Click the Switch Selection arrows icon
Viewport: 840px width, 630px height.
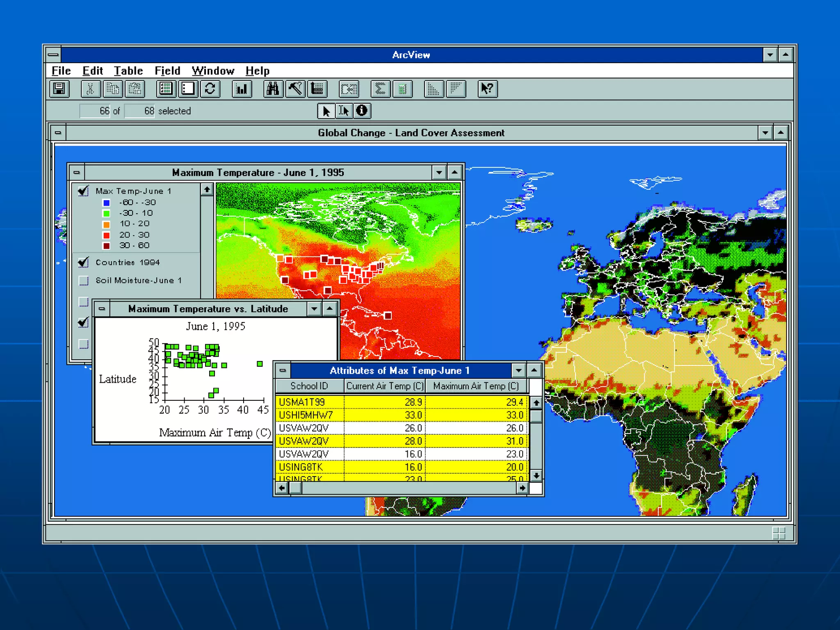[210, 89]
